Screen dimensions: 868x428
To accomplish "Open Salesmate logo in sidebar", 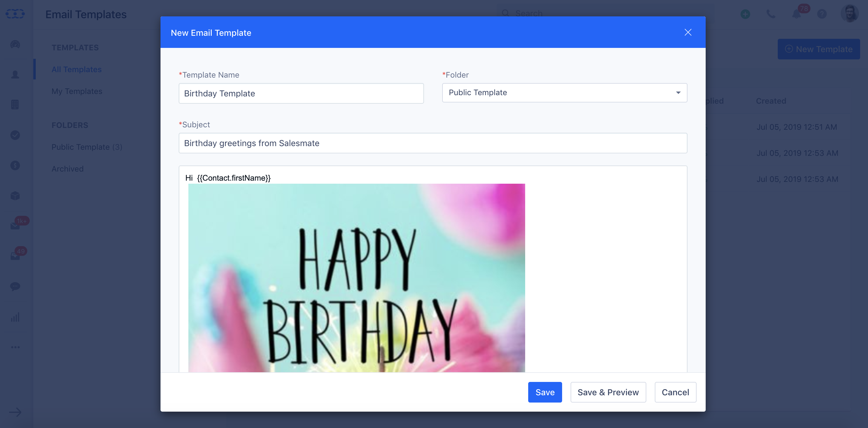I will coord(15,14).
